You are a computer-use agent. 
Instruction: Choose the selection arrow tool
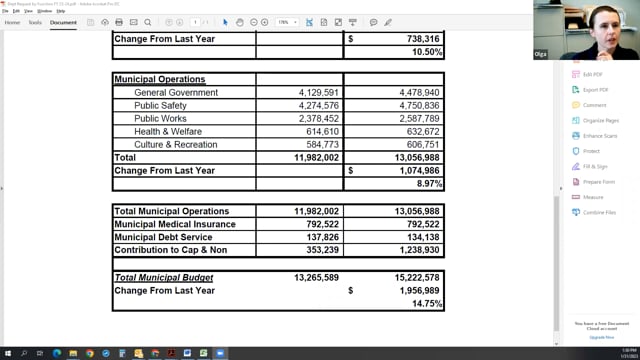[225, 22]
